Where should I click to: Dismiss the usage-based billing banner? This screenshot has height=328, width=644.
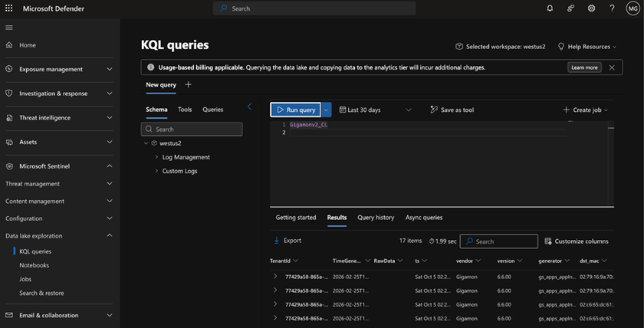(x=612, y=67)
